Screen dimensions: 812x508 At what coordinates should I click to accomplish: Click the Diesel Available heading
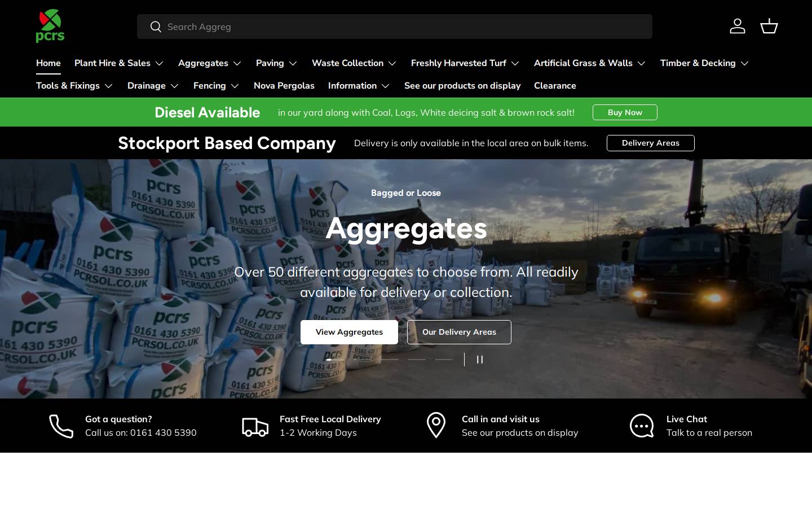[x=208, y=112]
